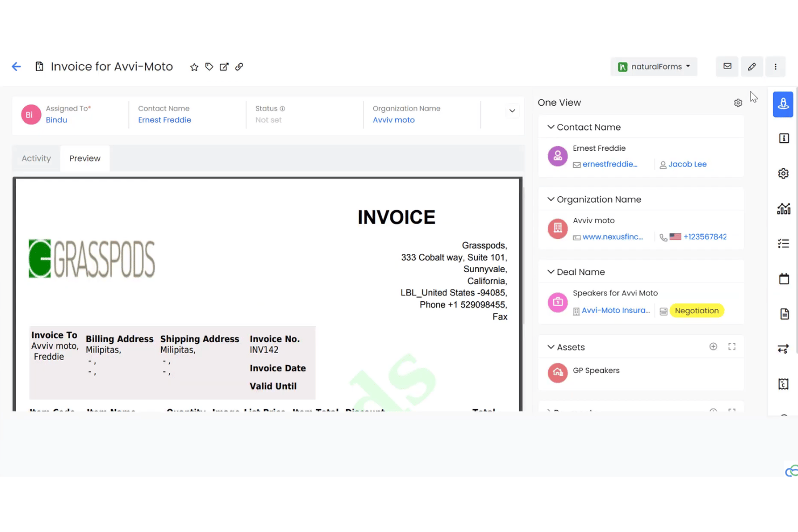Mark the invoice as favorite with the star
This screenshot has width=798, height=532.
pyautogui.click(x=194, y=67)
